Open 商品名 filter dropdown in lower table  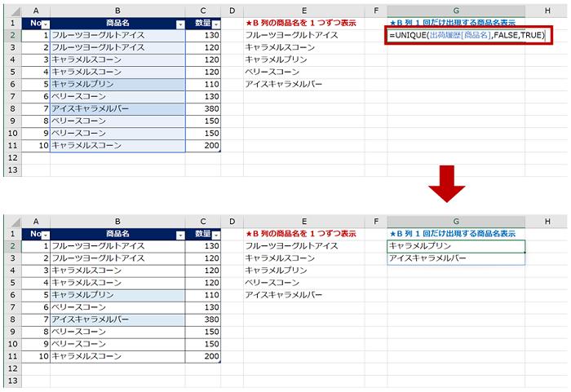[179, 235]
